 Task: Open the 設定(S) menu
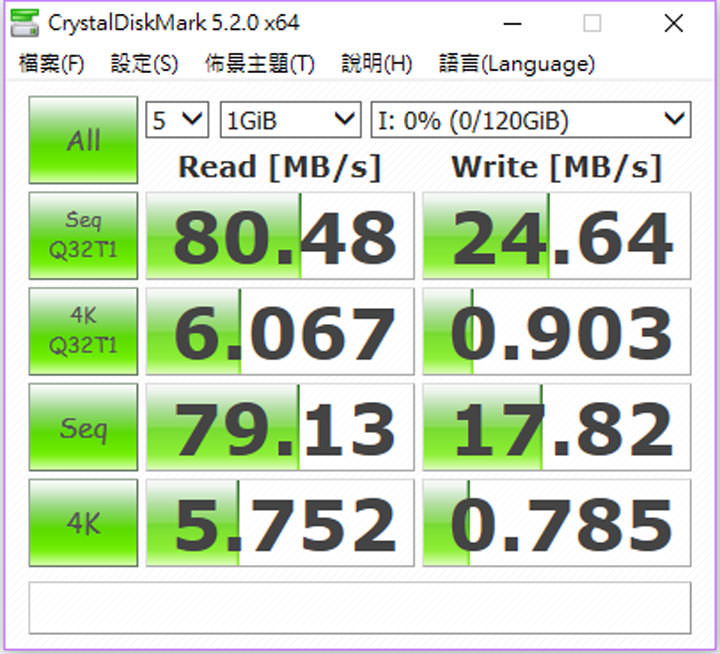tap(144, 64)
